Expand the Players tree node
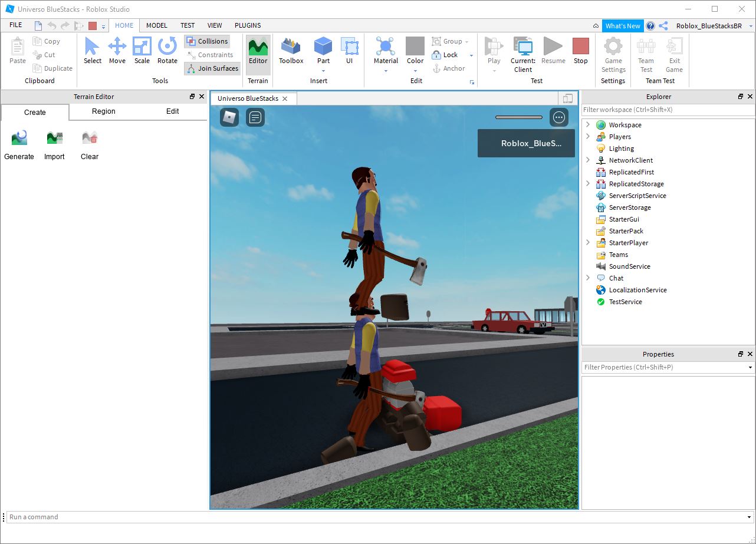This screenshot has height=544, width=756. tap(587, 137)
